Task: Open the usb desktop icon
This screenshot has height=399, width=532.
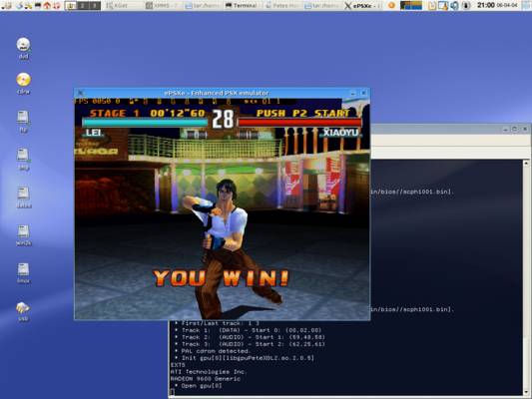Action: (x=23, y=311)
